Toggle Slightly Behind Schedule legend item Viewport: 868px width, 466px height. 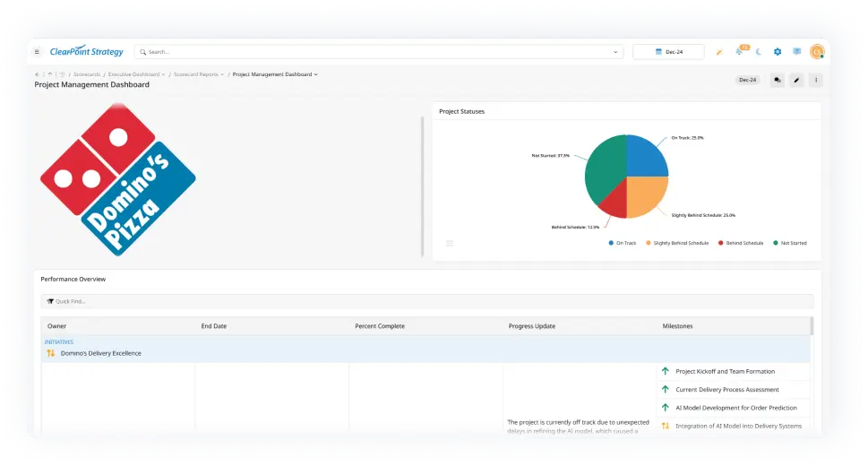[677, 243]
